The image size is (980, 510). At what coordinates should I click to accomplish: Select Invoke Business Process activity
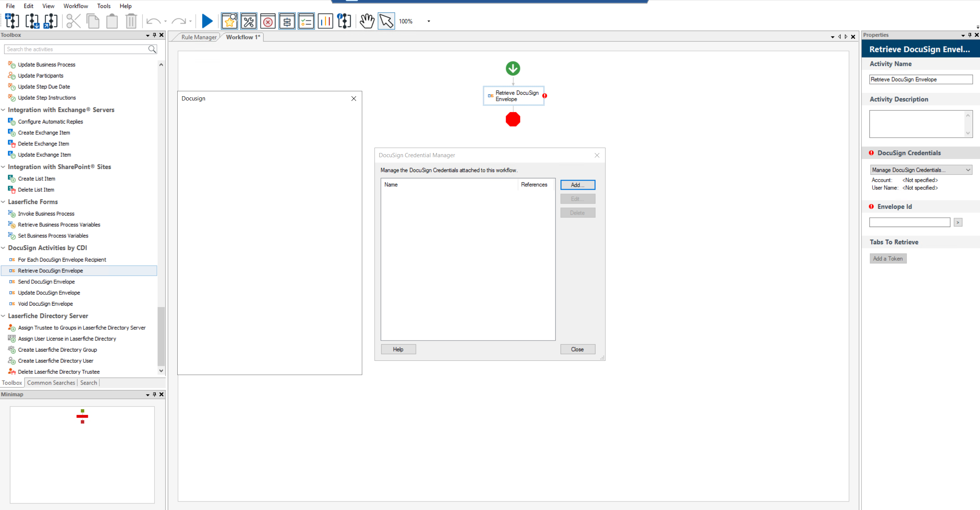click(x=46, y=214)
